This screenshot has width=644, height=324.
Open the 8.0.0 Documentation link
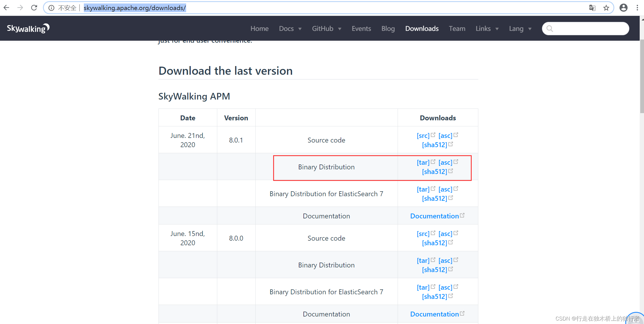tap(435, 314)
